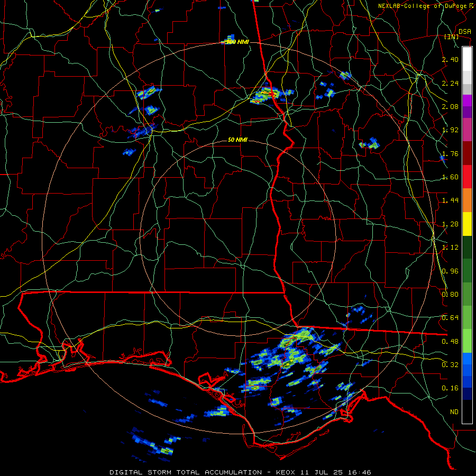Click the 100 NMI range ring label
The height and width of the screenshot is (476, 476).
pos(237,42)
